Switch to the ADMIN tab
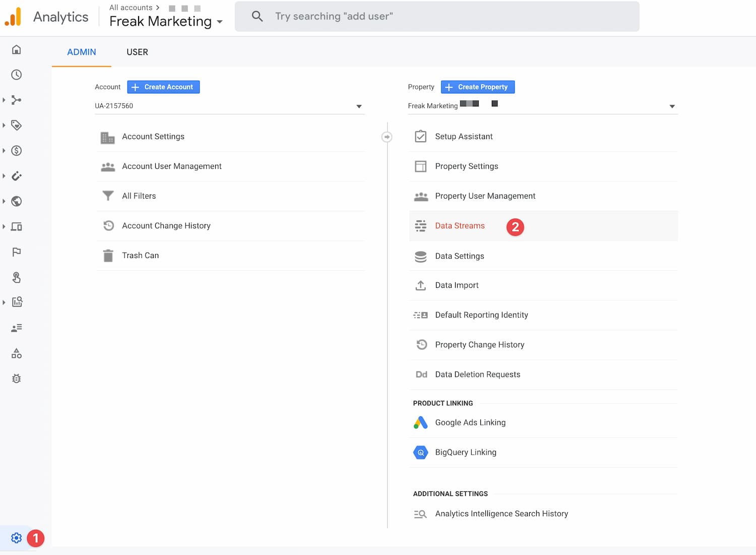Image resolution: width=756 pixels, height=555 pixels. point(82,52)
